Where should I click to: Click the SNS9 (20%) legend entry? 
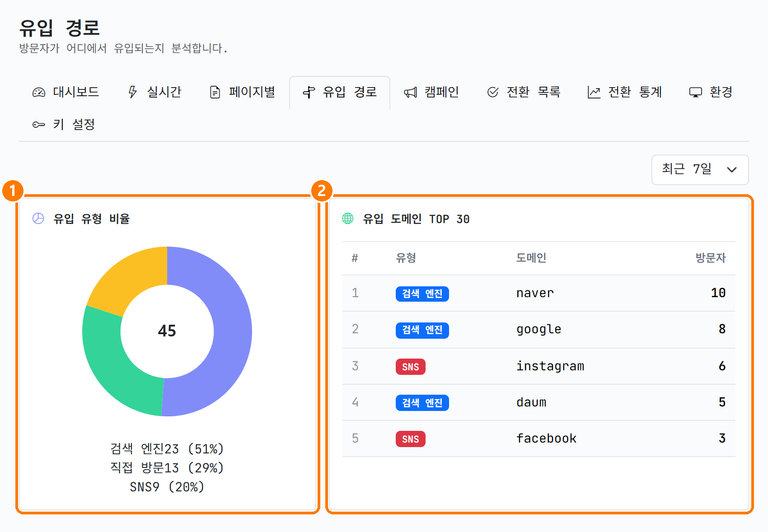[167, 487]
